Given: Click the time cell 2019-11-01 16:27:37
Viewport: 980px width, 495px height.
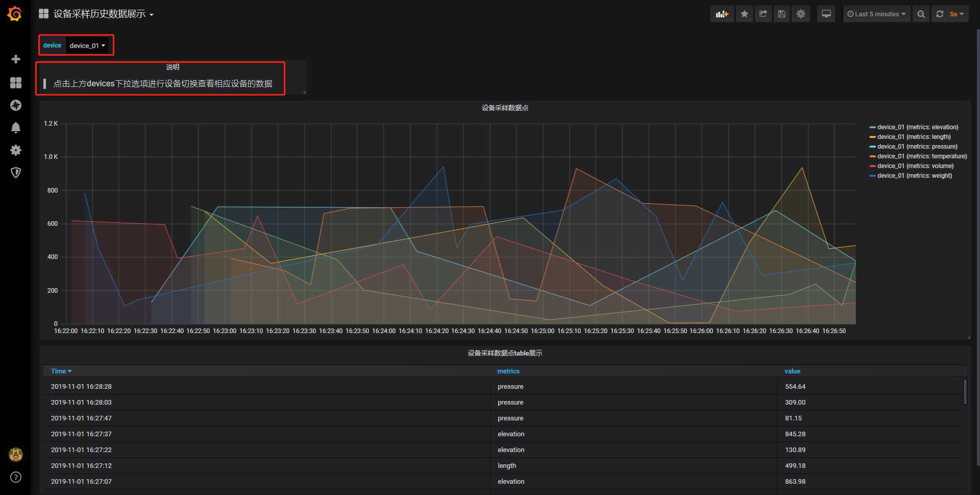Looking at the screenshot, I should 81,434.
